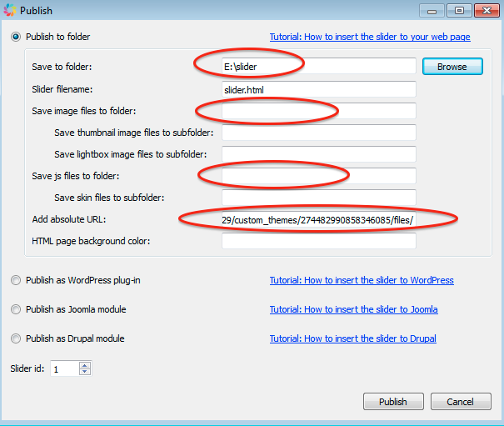Click the Add absolute URL field

click(x=319, y=219)
